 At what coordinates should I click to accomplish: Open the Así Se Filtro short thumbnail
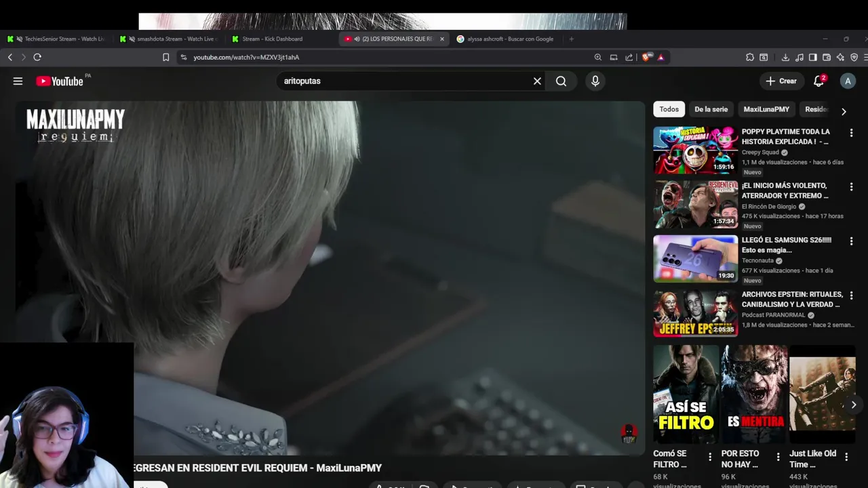point(686,394)
